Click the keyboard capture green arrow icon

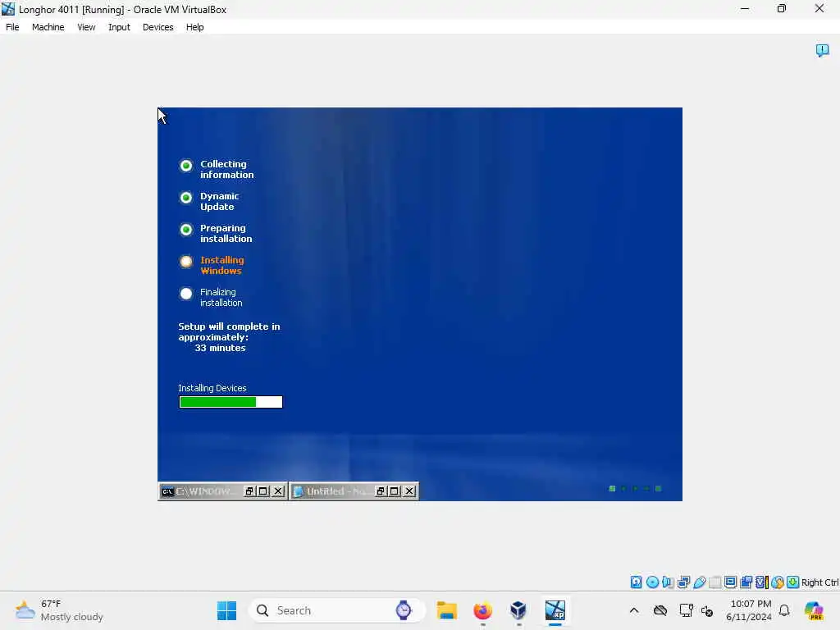pos(793,582)
